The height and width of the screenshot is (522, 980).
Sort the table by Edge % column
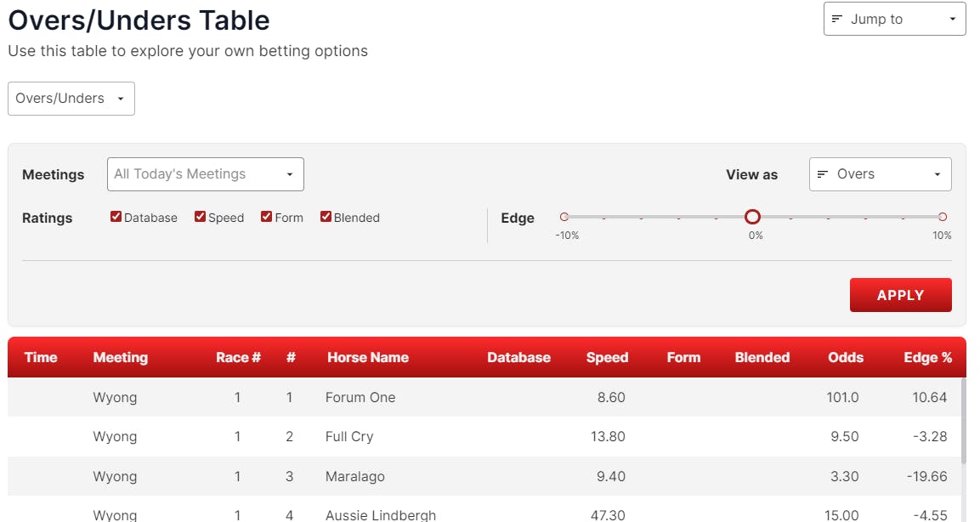(926, 357)
